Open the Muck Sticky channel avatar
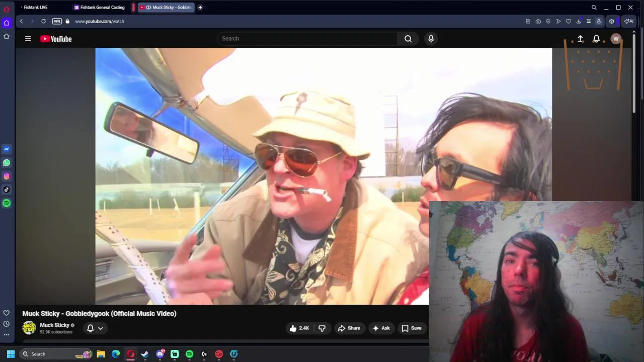The image size is (644, 362). click(x=29, y=328)
